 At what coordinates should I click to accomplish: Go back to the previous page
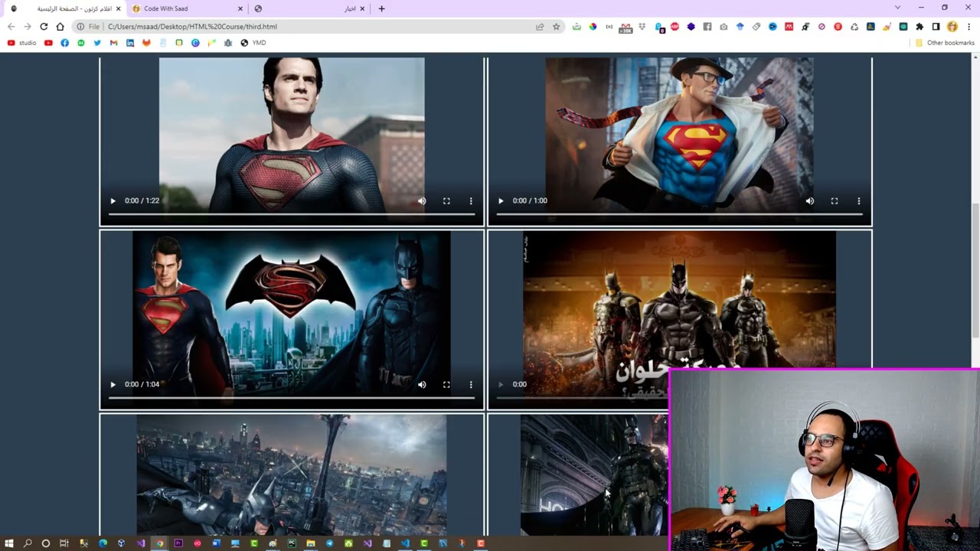[11, 26]
